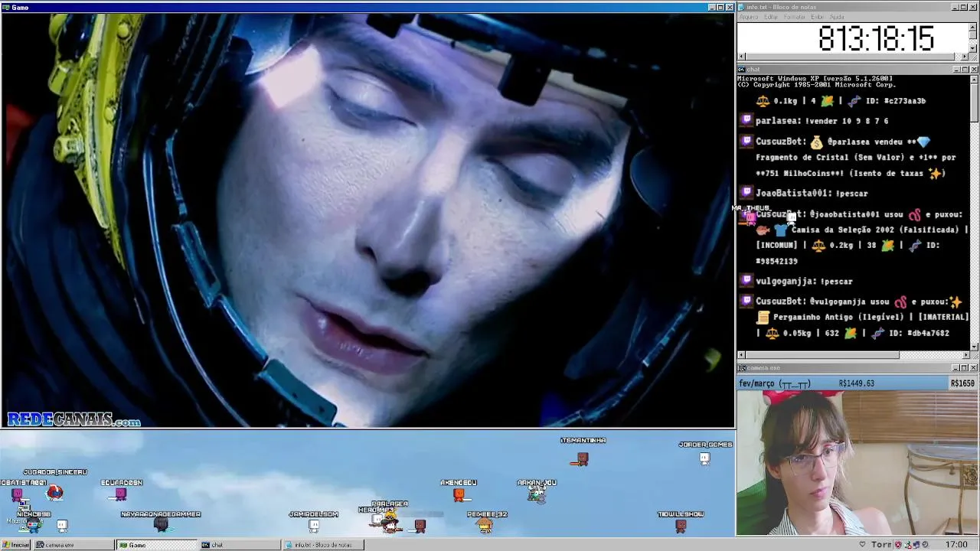Click chat window title bar icon
The image size is (980, 551).
741,69
